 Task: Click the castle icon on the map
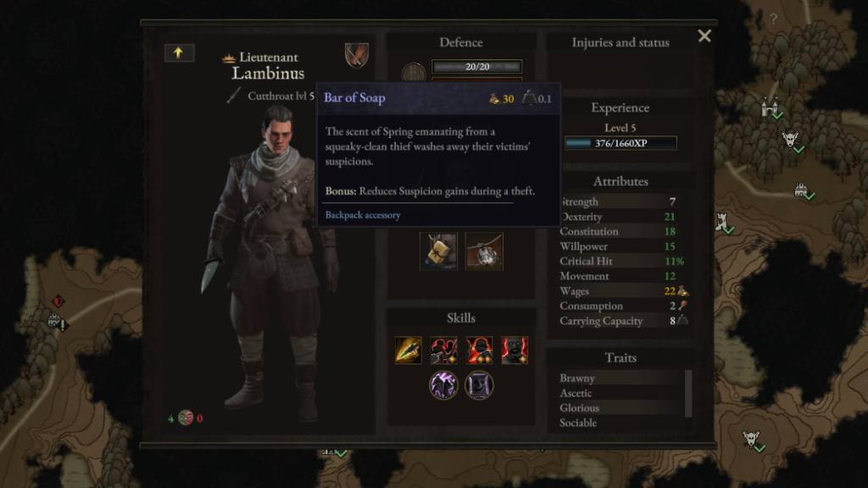point(769,107)
